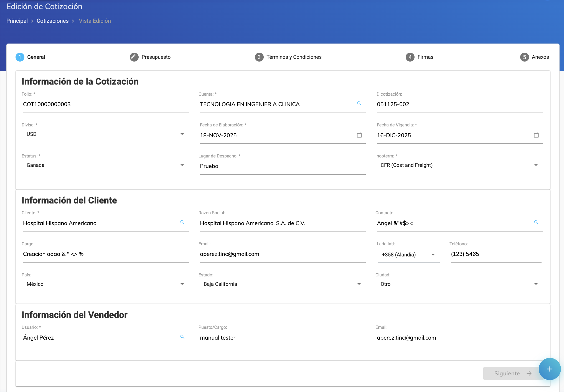Open the Lada Intl +358 dropdown

[433, 255]
